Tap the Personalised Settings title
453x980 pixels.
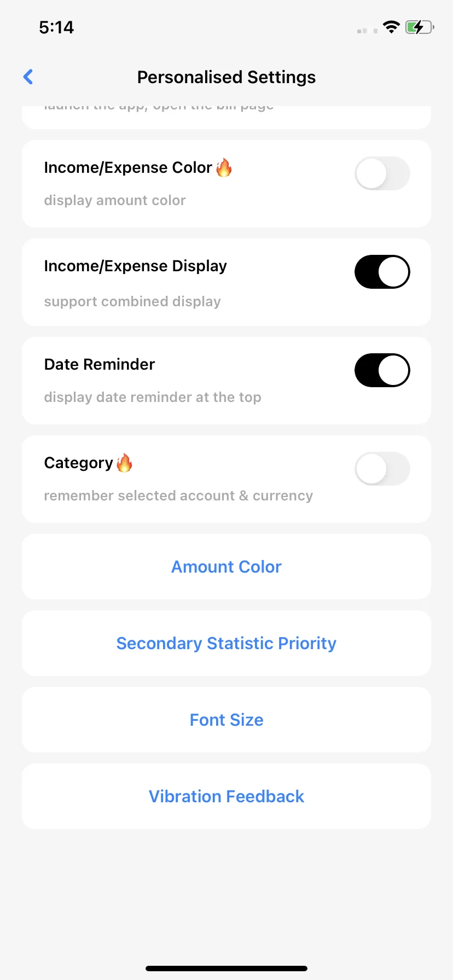(226, 77)
